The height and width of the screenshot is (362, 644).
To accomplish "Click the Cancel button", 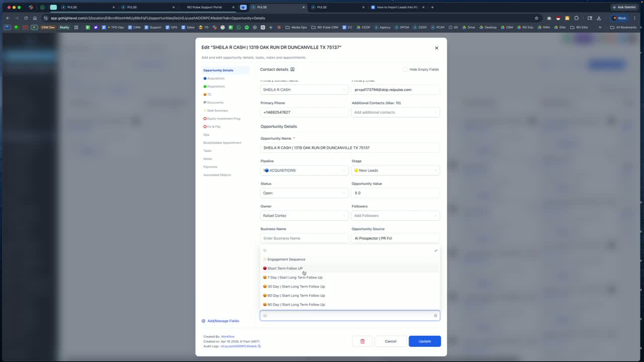I will 390,341.
